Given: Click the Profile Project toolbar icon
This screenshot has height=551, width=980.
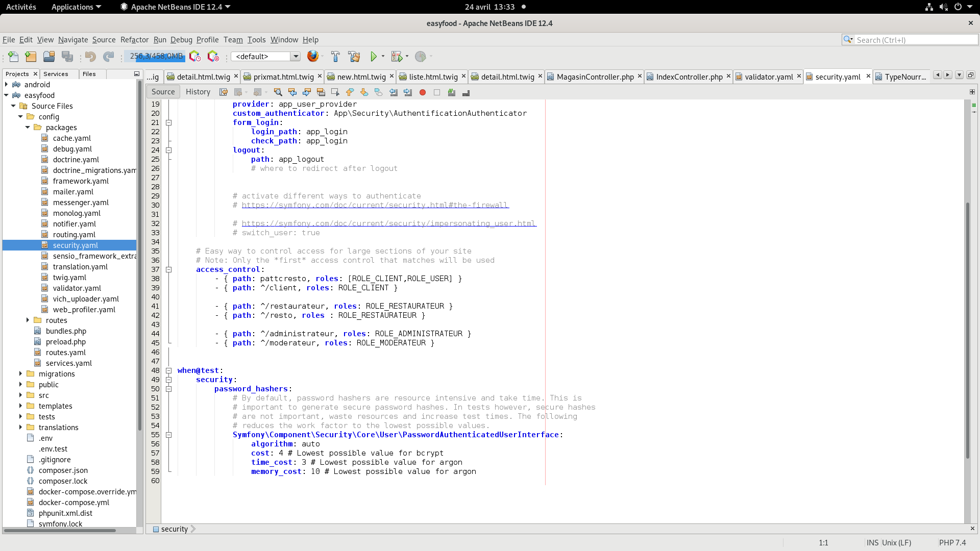Looking at the screenshot, I should [x=421, y=57].
